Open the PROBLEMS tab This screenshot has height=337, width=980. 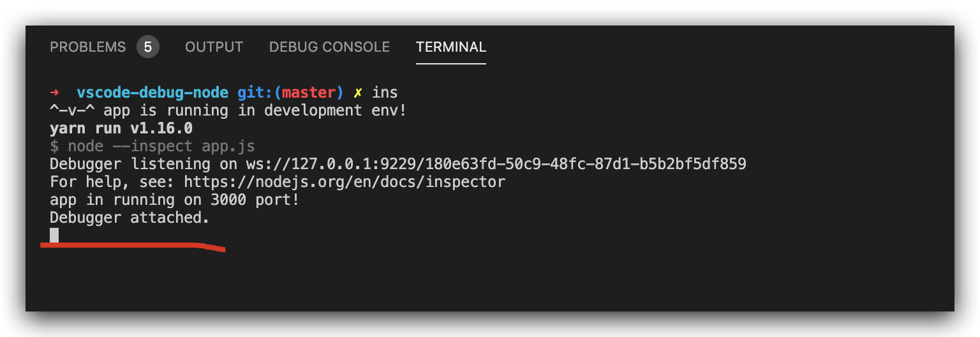(x=88, y=47)
